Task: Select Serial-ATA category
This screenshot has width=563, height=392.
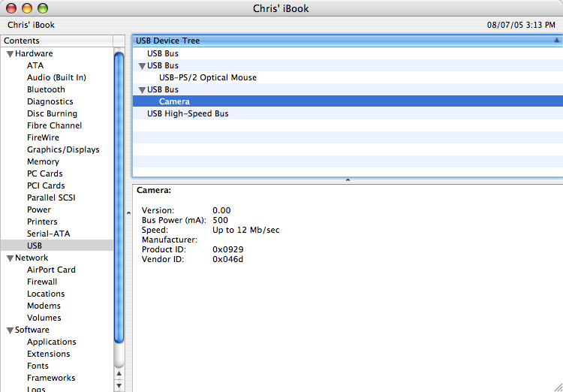Action: tap(49, 234)
